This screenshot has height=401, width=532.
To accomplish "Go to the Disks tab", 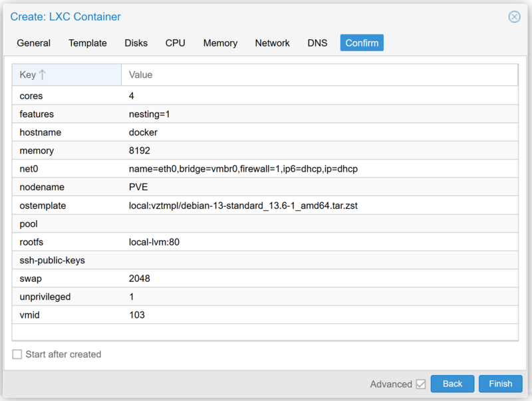I will [136, 43].
